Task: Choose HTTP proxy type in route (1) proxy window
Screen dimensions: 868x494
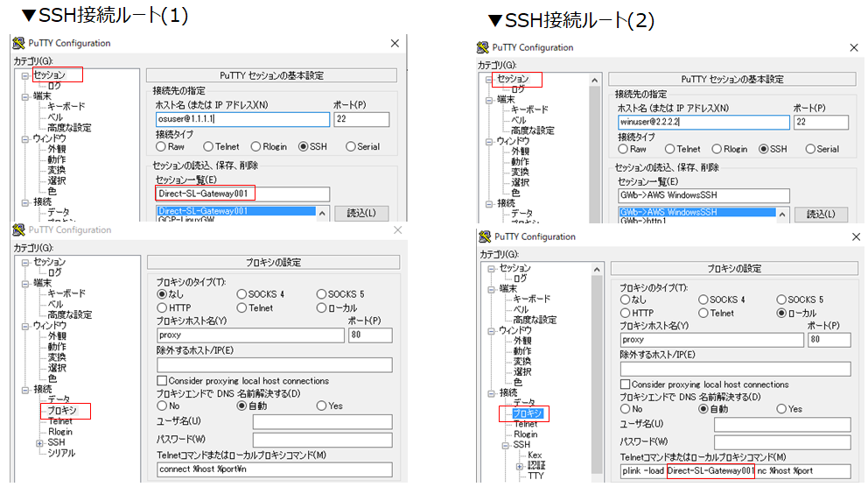Action: 162,307
